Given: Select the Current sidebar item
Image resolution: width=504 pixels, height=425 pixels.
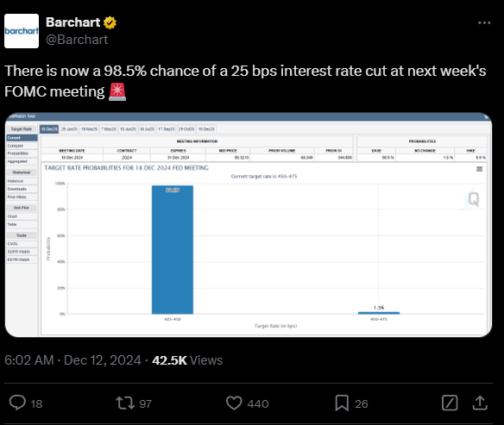Looking at the screenshot, I should [22, 138].
